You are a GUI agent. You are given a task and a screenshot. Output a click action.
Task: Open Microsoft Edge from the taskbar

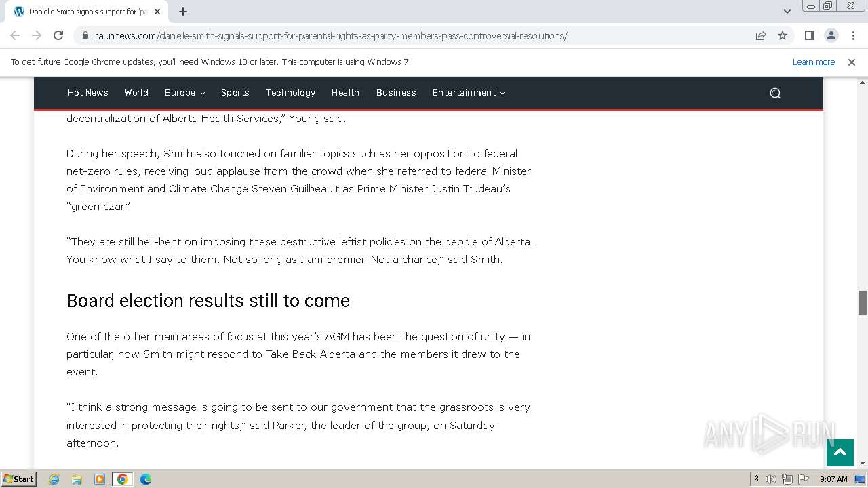146,479
